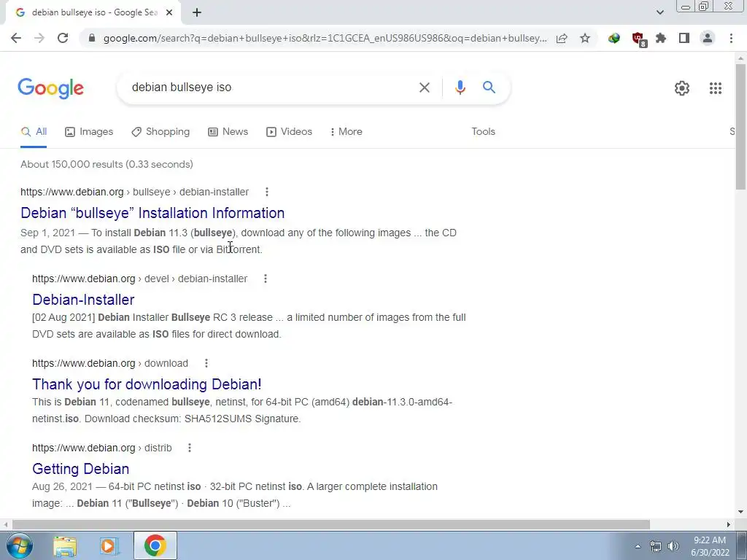Open the Windows Start menu

click(x=20, y=545)
